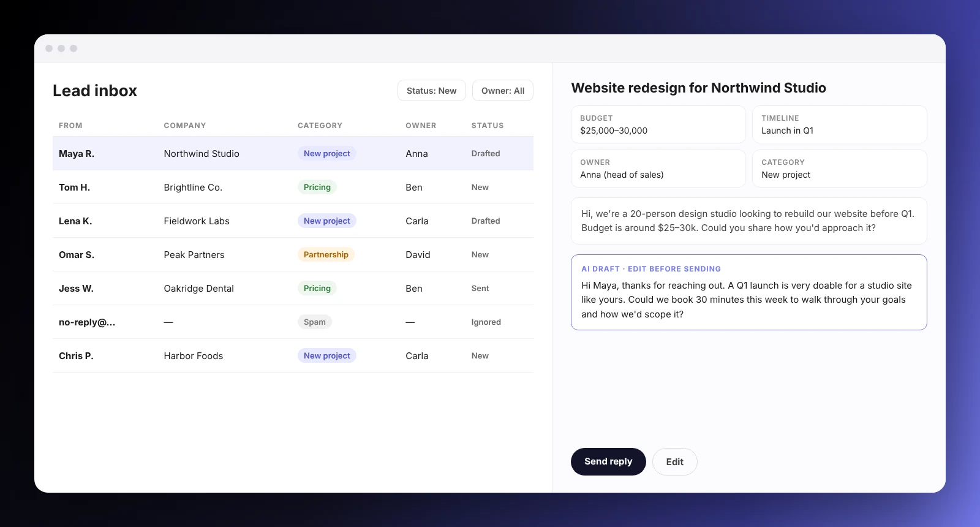This screenshot has height=527, width=980.
Task: Click the STATUS column header
Action: (488, 126)
